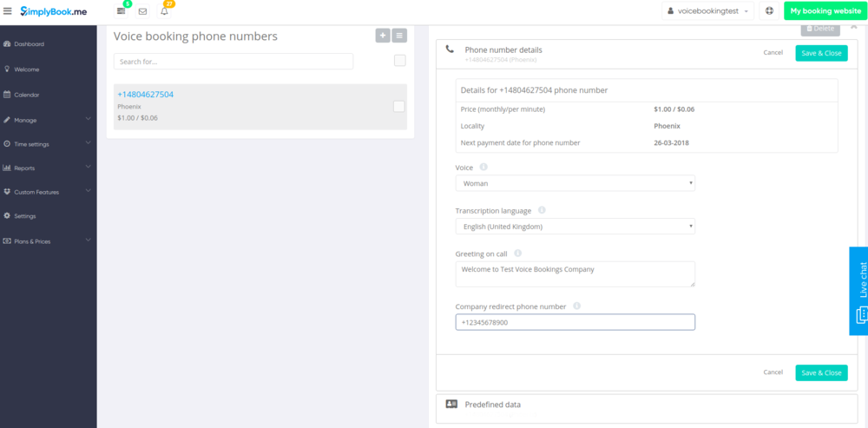Click the info icon next to Voice

click(x=483, y=167)
